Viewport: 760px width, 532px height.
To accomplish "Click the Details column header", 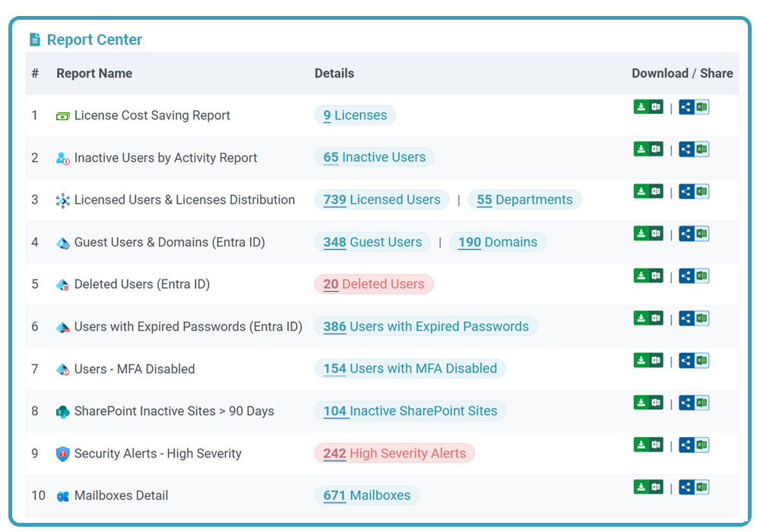I will (334, 73).
